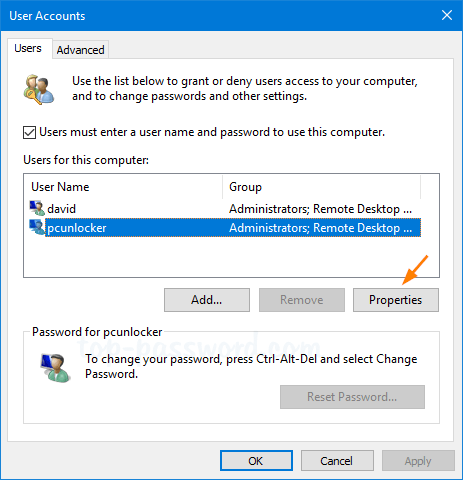
Task: Sort by Group column header
Action: click(321, 187)
